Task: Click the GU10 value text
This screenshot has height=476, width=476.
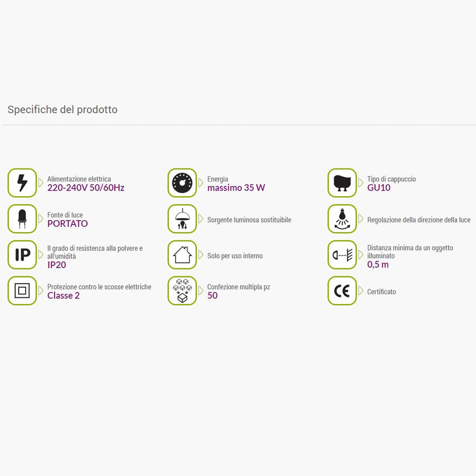Action: coord(379,188)
